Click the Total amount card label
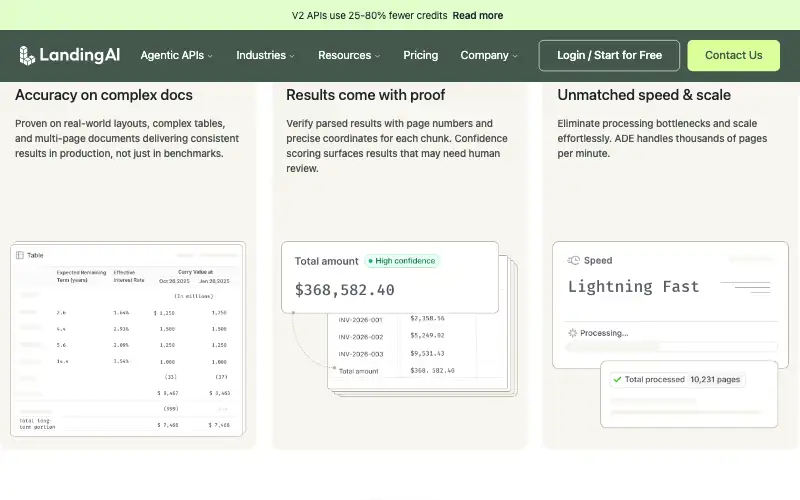 (x=327, y=261)
